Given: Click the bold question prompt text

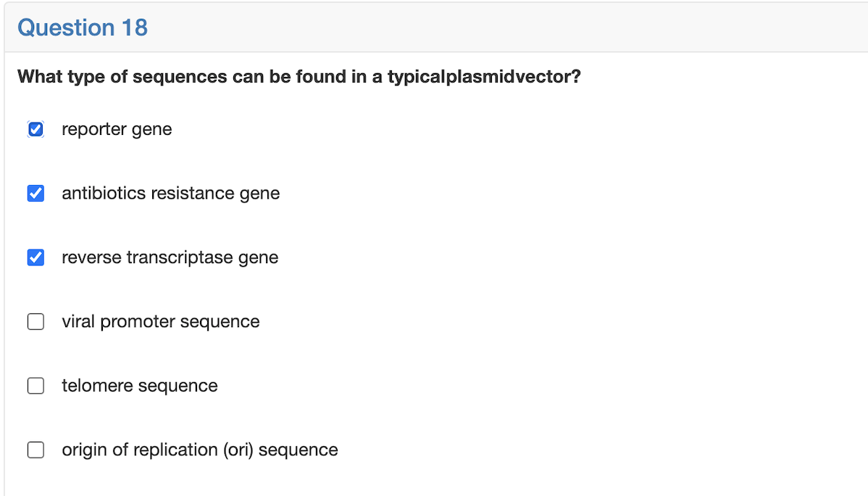Looking at the screenshot, I should (x=299, y=77).
